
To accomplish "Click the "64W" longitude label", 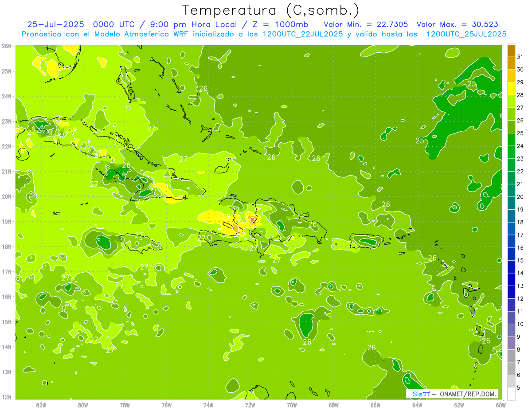I will (417, 405).
